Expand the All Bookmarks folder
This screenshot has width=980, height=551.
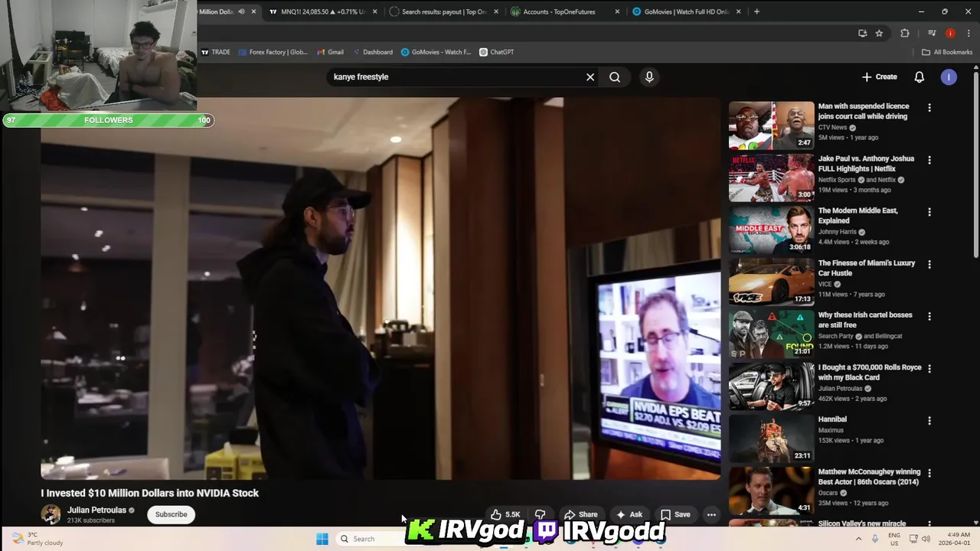946,52
